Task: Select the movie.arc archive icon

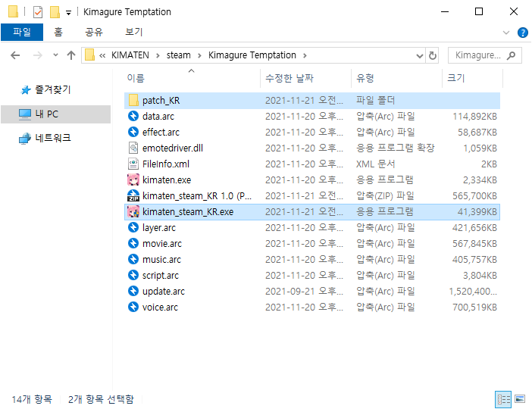Action: point(133,243)
